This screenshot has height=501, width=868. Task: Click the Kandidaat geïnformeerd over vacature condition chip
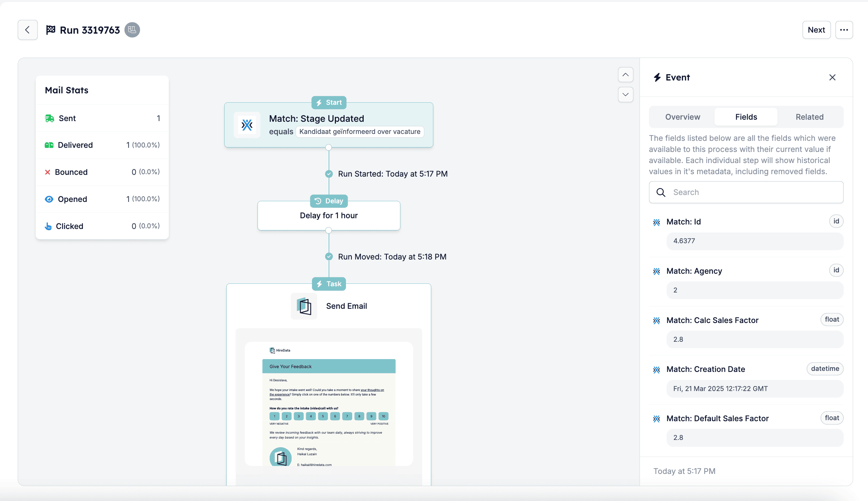[x=359, y=132]
